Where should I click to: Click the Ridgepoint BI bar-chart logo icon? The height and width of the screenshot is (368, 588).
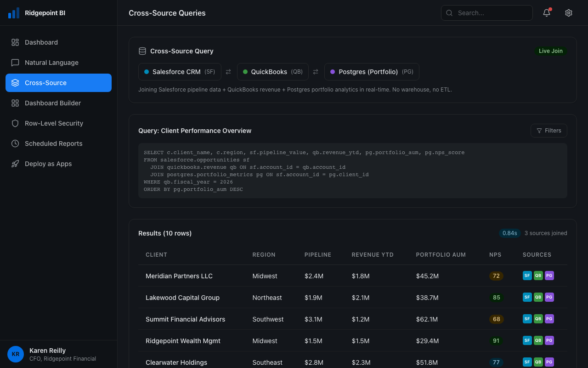[x=14, y=12]
